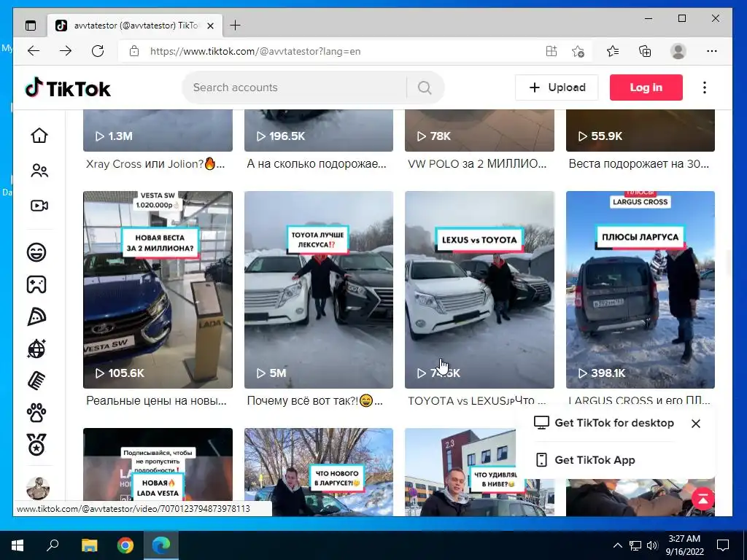
Task: Open the browser profile avatar
Action: [678, 51]
